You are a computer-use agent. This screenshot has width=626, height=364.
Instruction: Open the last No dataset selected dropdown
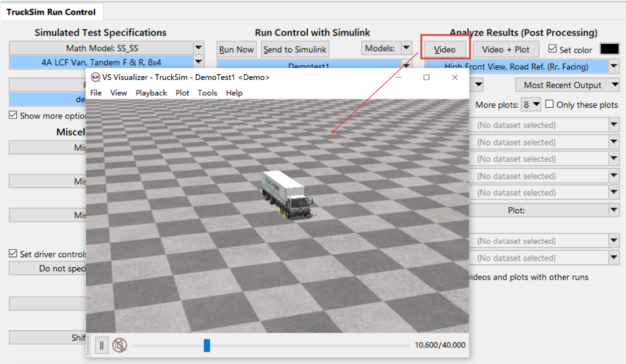614,258
